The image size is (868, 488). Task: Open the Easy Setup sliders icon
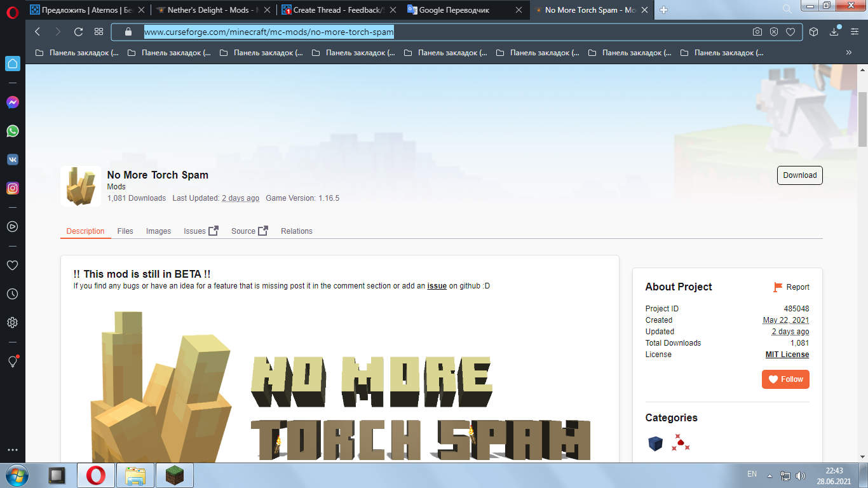click(x=855, y=32)
